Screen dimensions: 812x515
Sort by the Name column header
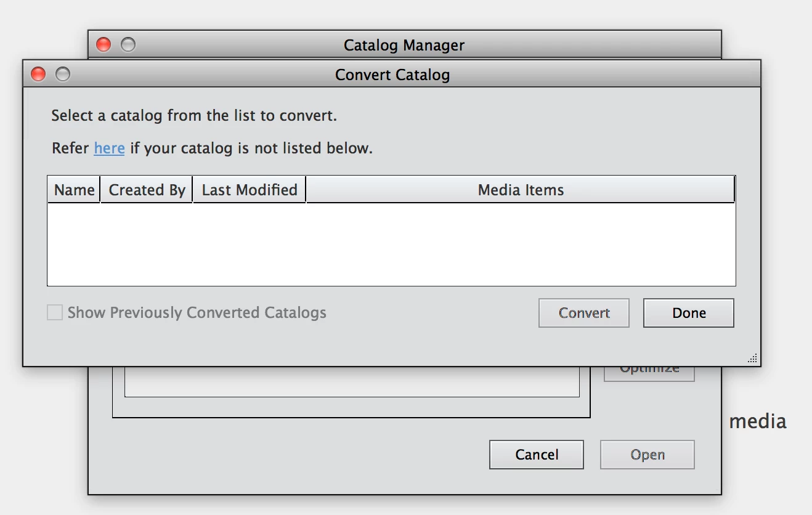(x=74, y=190)
